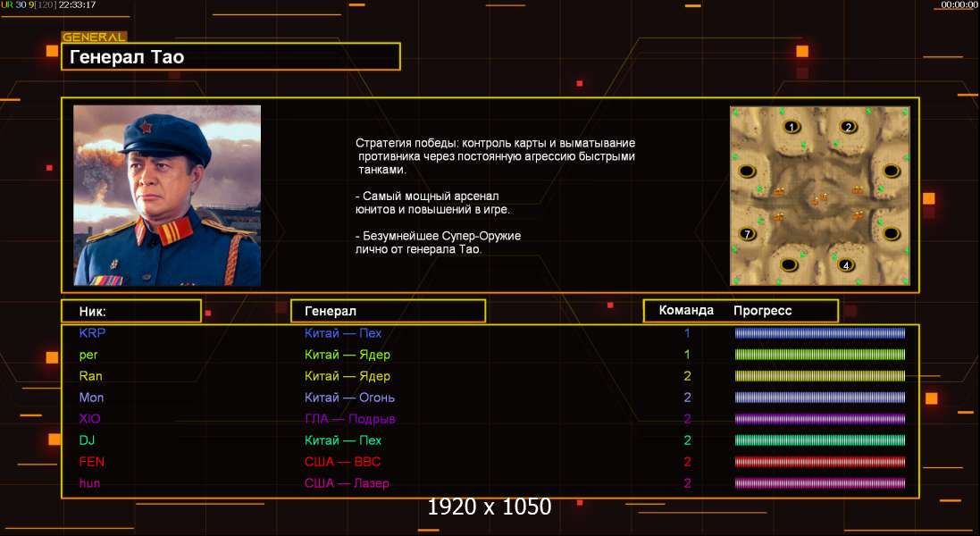Viewport: 980px width, 536px height.
Task: Select start position 7 on the minimap
Action: (747, 234)
